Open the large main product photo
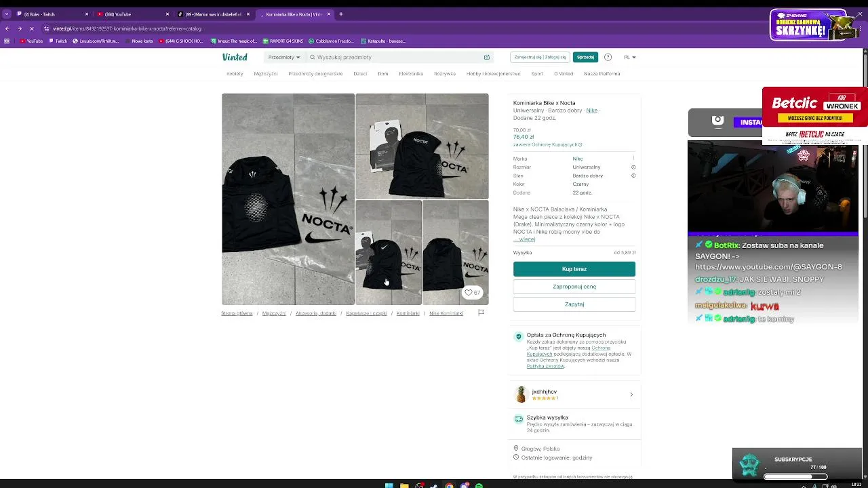Image resolution: width=868 pixels, height=488 pixels. click(288, 199)
